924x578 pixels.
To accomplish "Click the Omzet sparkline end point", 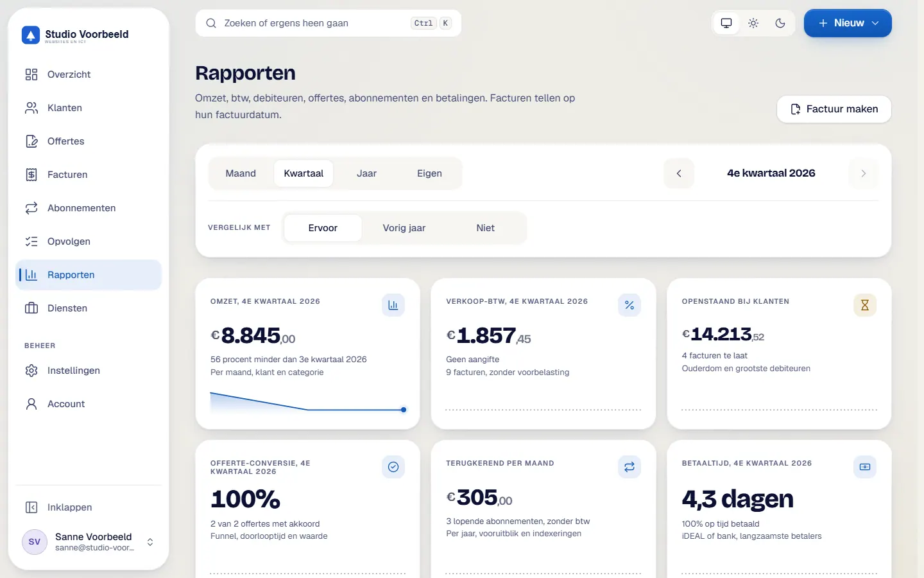I will [404, 410].
